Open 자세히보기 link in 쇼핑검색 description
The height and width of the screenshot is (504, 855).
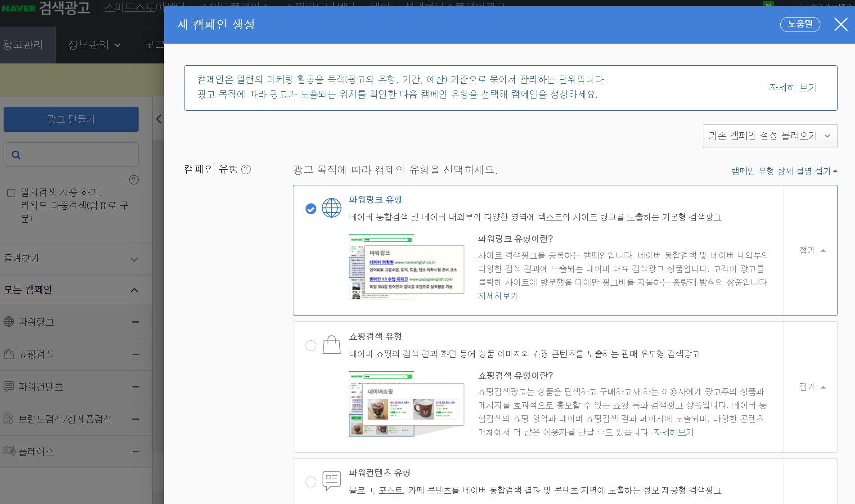(x=673, y=432)
